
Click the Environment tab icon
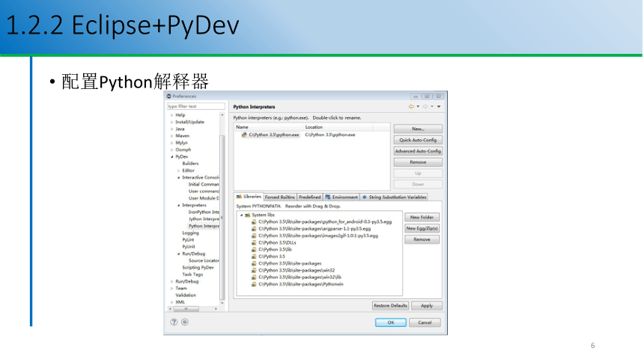328,197
